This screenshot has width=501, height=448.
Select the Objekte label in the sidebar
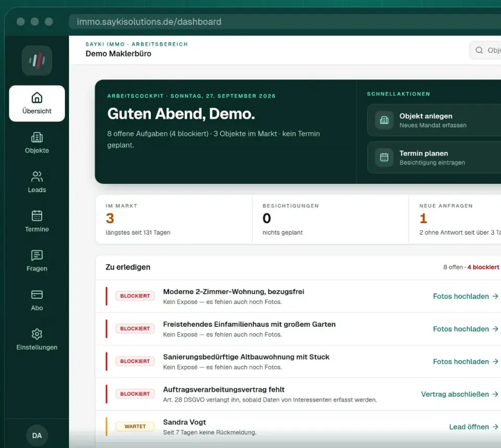(x=37, y=150)
